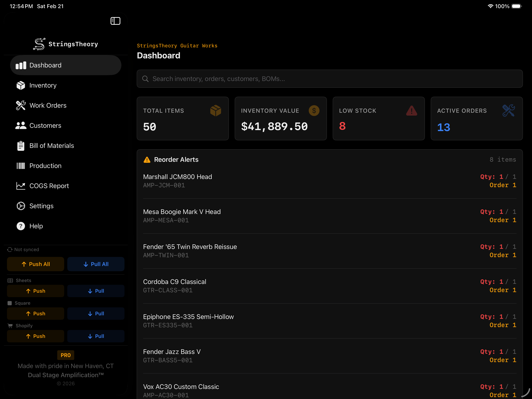
Task: Click the Not synced refresh icon
Action: tap(10, 249)
